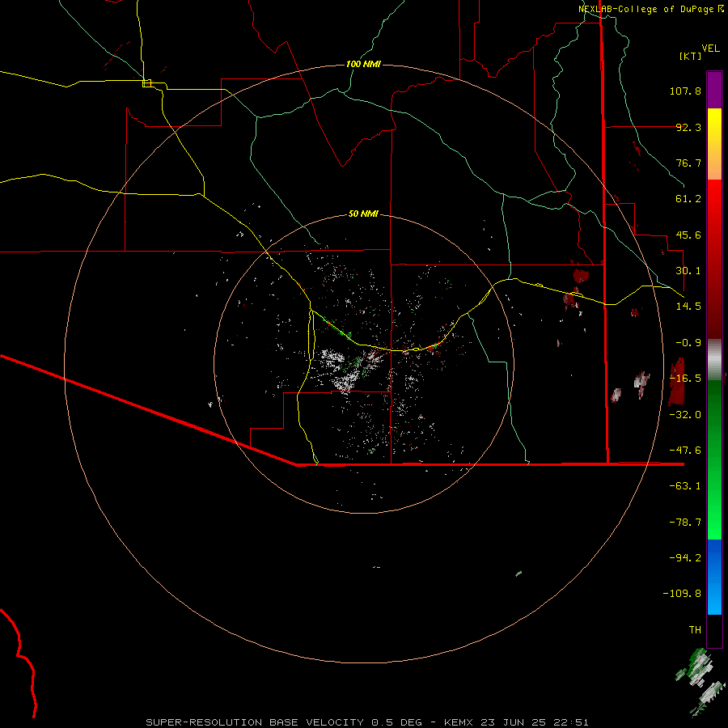Click the -78.7 velocity scale value

point(685,523)
